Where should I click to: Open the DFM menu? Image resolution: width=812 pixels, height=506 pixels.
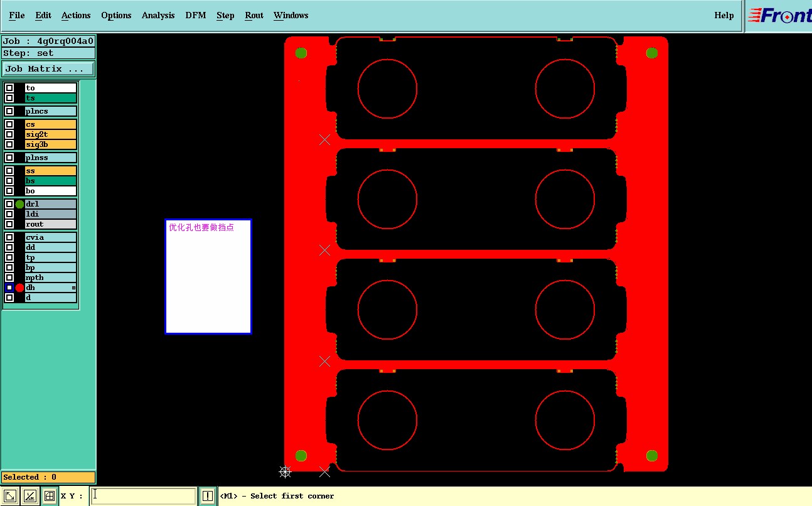point(196,15)
